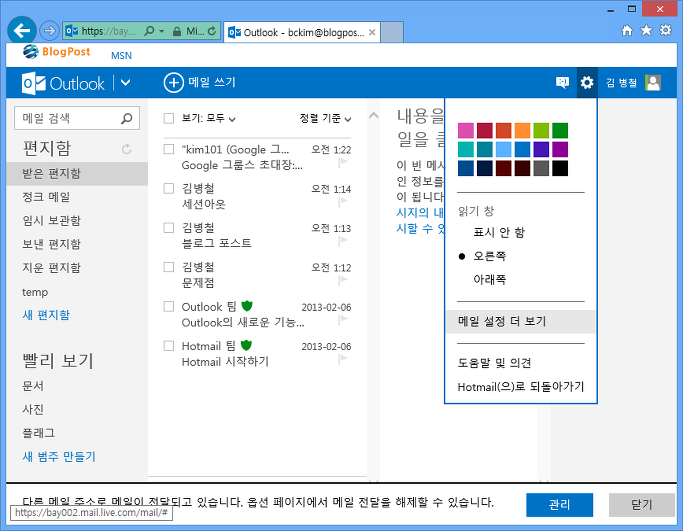Screen dimensions: 683x531
Task: Check the kim101 Google 그룹스 message checkbox
Action: (169, 149)
